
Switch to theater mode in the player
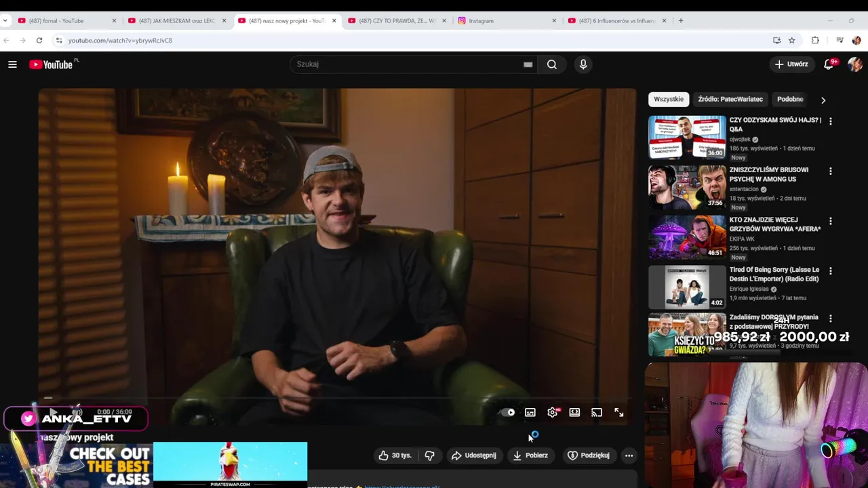[x=574, y=412]
